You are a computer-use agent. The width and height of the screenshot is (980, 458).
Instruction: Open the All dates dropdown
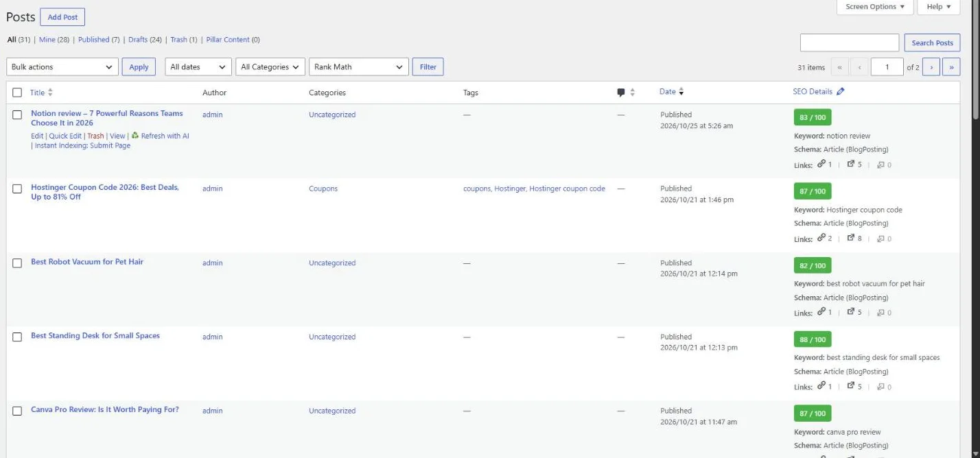pyautogui.click(x=198, y=67)
